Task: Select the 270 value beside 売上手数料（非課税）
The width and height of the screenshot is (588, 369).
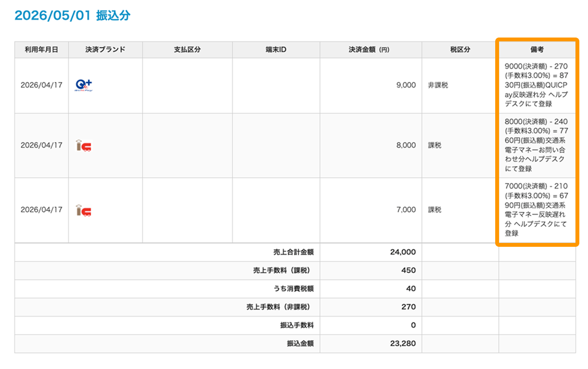Action: [x=409, y=307]
